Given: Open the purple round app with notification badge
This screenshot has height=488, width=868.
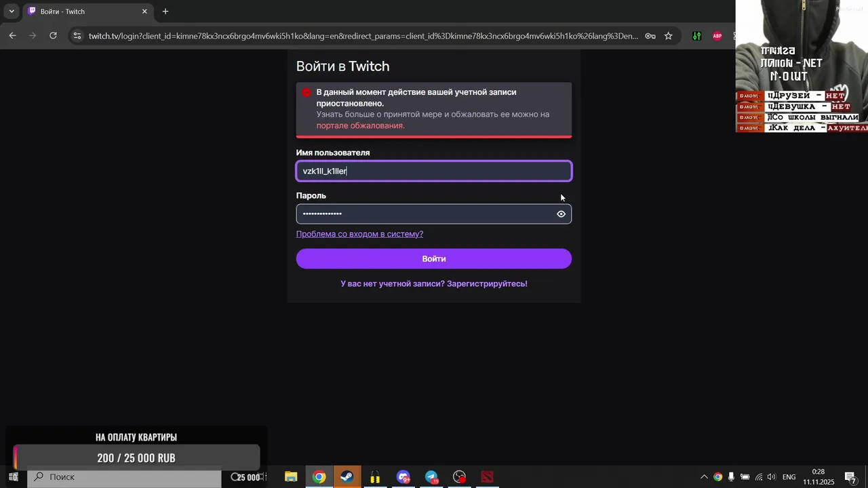Looking at the screenshot, I should click(403, 477).
